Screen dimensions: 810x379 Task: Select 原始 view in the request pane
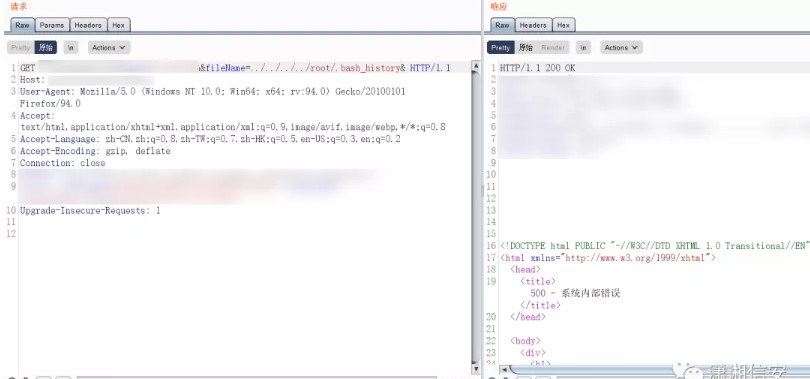46,48
